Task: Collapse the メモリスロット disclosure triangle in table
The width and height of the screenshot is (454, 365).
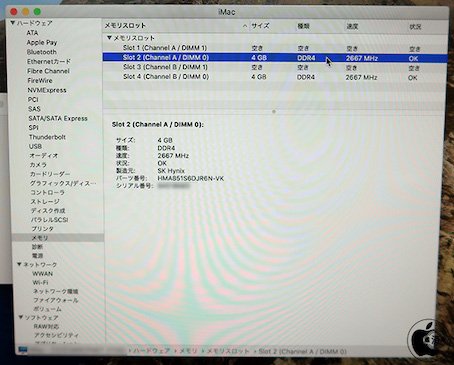Action: click(109, 38)
